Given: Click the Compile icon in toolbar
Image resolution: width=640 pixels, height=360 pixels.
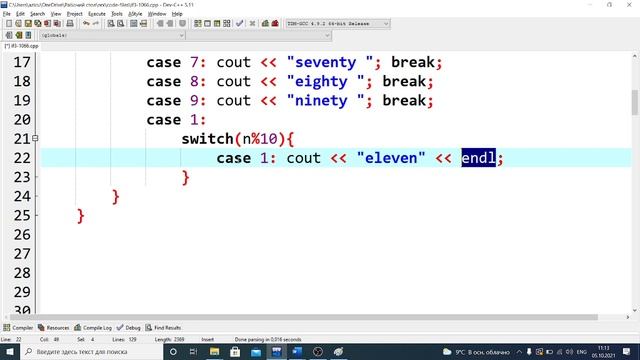Looking at the screenshot, I should (x=198, y=24).
